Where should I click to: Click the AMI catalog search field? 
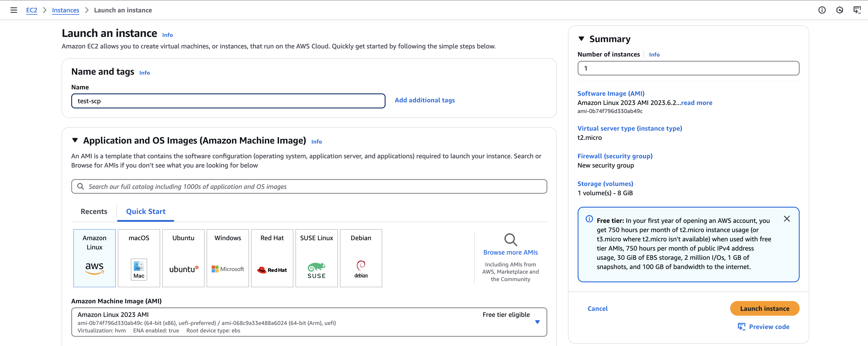[x=309, y=186]
